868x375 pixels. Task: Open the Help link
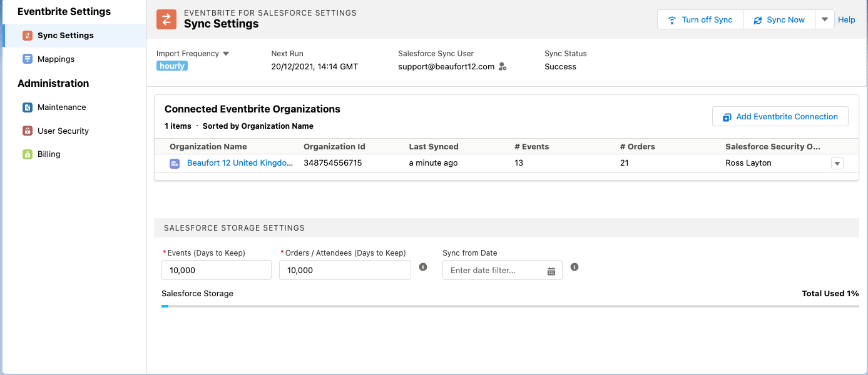pyautogui.click(x=847, y=19)
